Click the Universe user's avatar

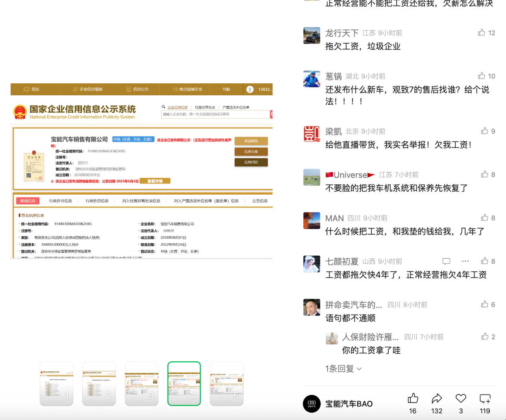click(x=312, y=177)
